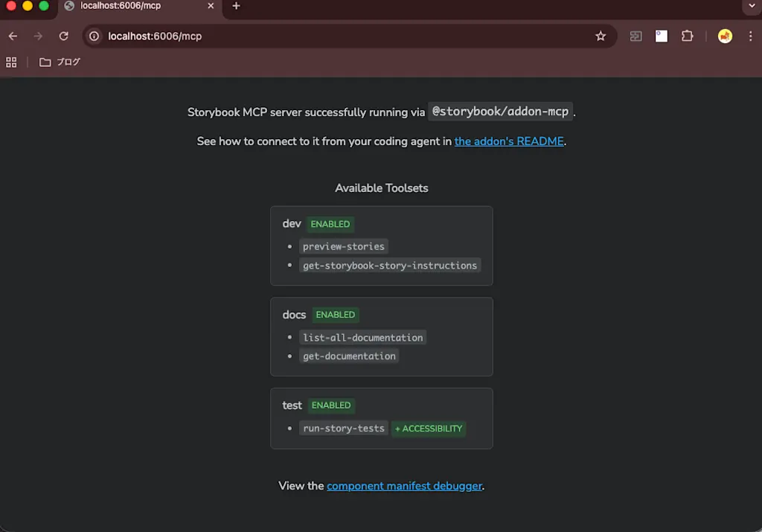Bookmark this page with the star icon
This screenshot has height=532, width=762.
(601, 36)
